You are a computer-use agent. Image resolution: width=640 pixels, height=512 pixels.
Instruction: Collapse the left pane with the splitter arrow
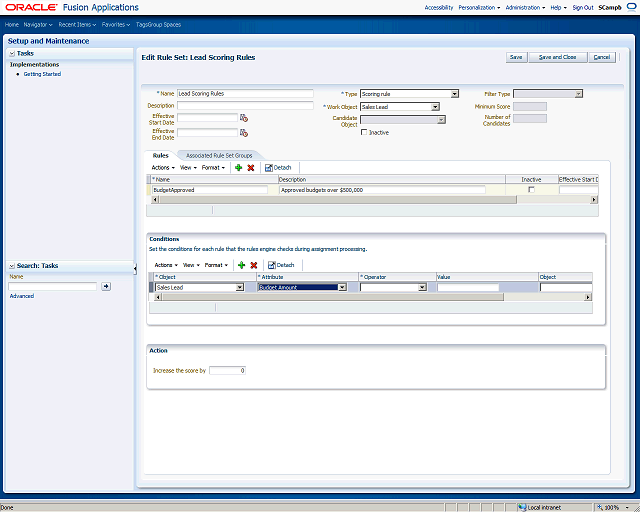135,269
